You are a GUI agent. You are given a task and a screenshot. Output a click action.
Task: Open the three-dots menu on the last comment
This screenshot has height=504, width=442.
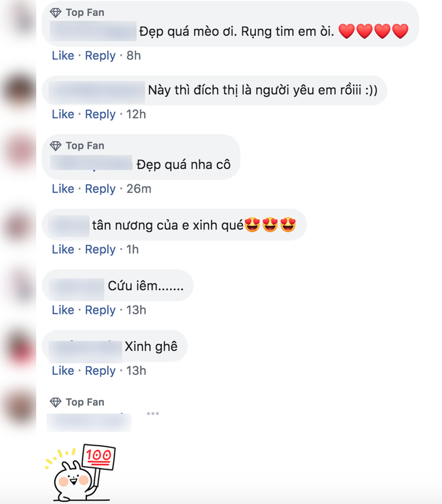153,414
